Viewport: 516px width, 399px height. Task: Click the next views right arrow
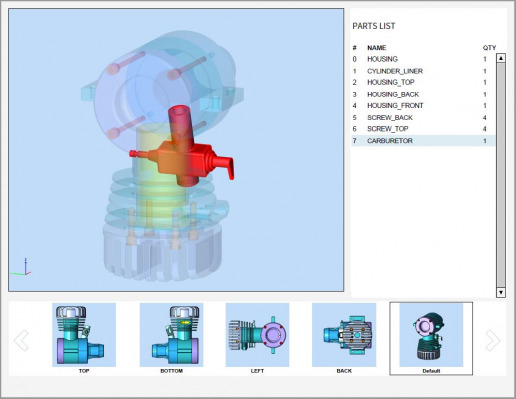pos(493,340)
